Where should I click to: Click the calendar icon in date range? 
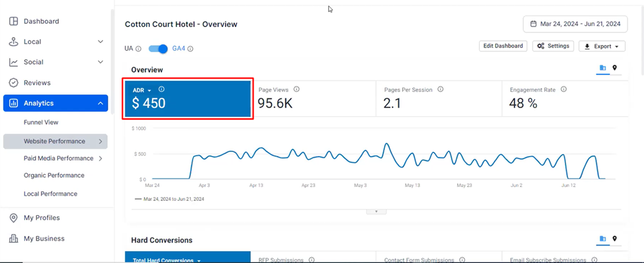534,24
